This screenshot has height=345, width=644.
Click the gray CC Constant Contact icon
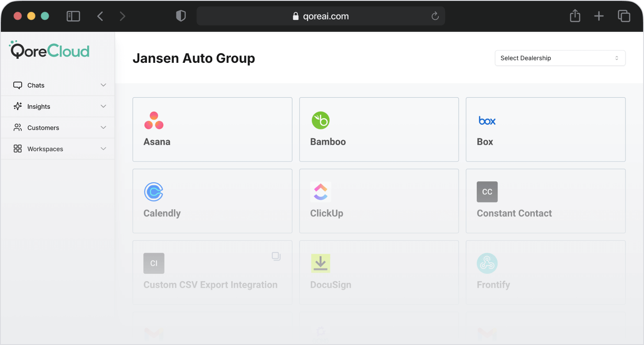click(x=487, y=192)
